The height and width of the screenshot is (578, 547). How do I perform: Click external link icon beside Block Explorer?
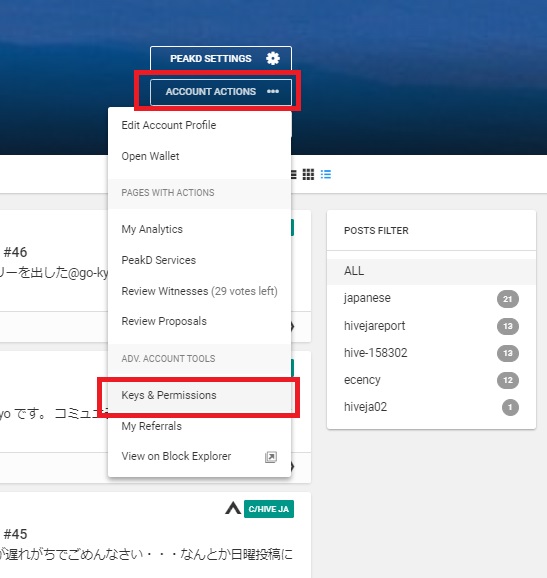271,457
